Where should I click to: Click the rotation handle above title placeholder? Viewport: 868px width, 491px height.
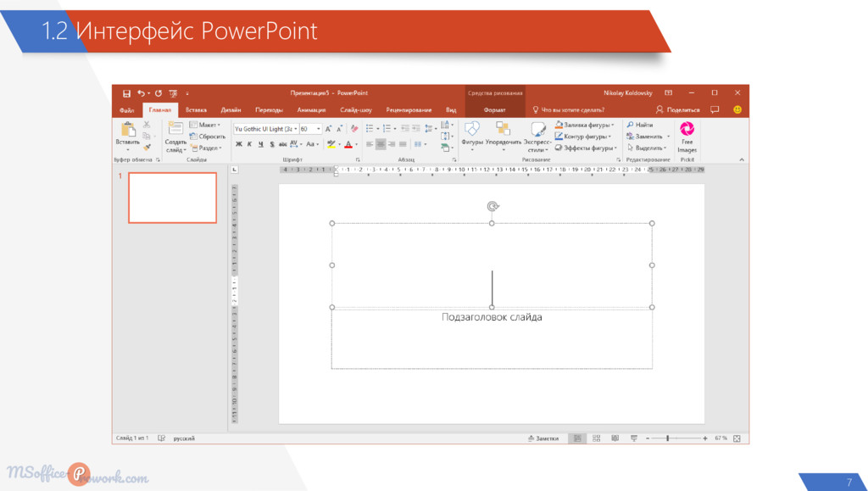[x=492, y=206]
